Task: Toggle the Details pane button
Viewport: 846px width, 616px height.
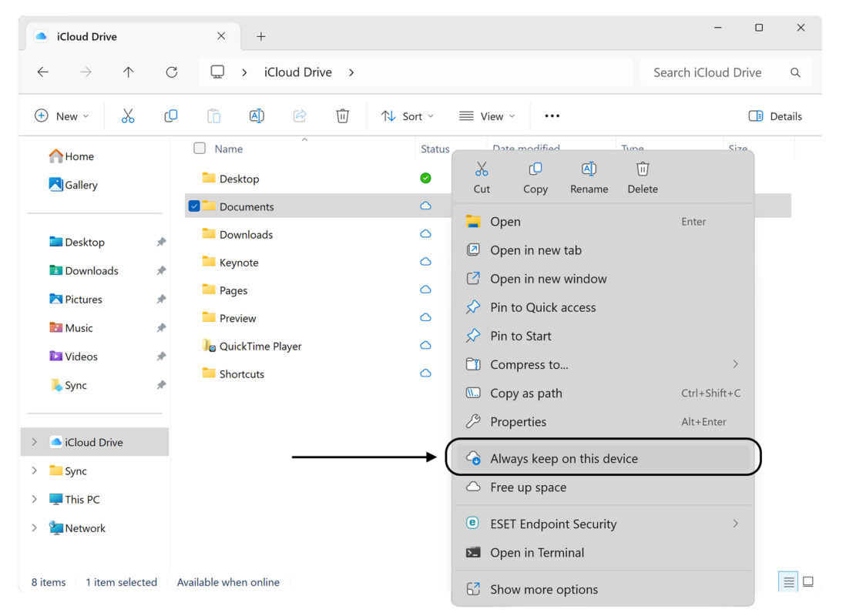Action: 775,116
